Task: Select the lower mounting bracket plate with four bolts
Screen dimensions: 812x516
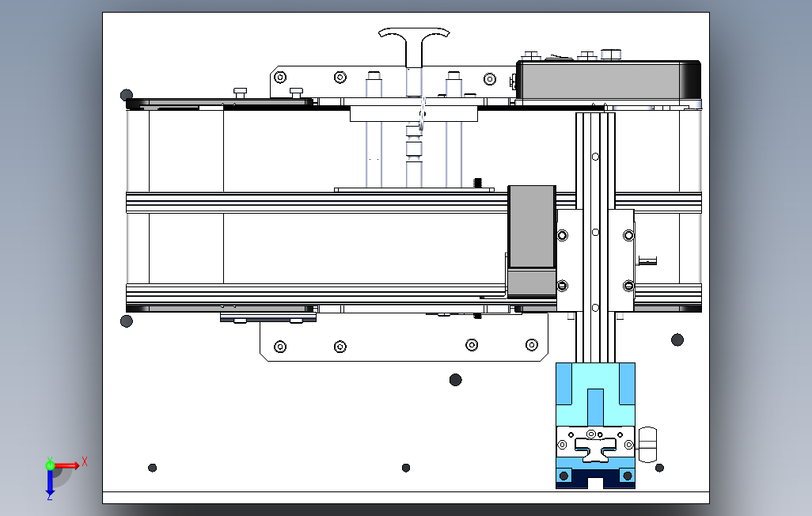Action: click(x=404, y=338)
